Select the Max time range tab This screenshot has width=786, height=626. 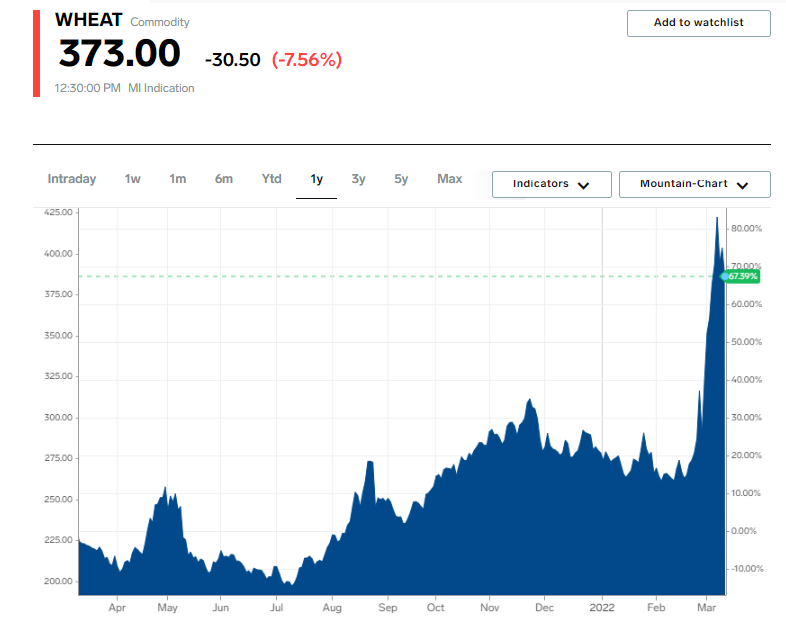click(x=450, y=179)
